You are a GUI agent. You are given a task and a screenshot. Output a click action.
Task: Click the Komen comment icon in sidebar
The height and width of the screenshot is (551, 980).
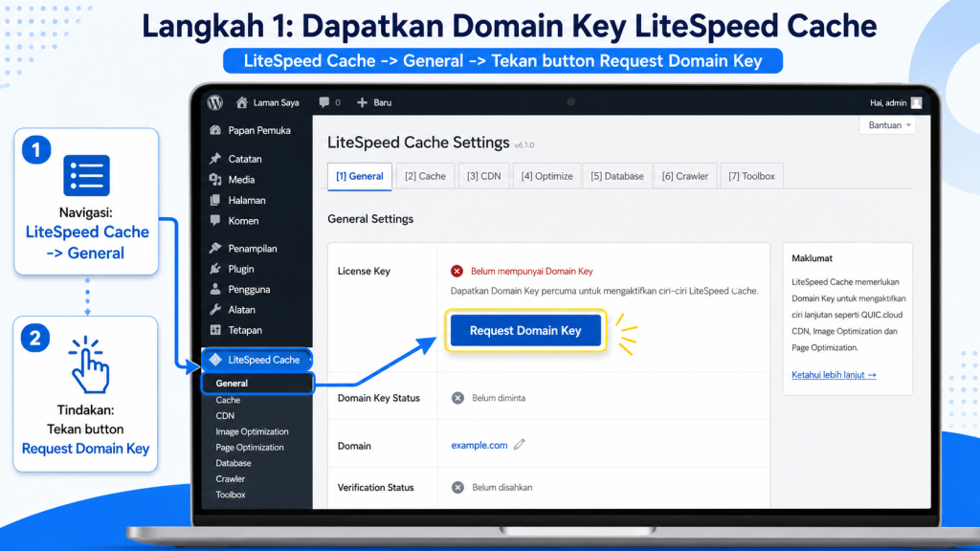coord(215,221)
